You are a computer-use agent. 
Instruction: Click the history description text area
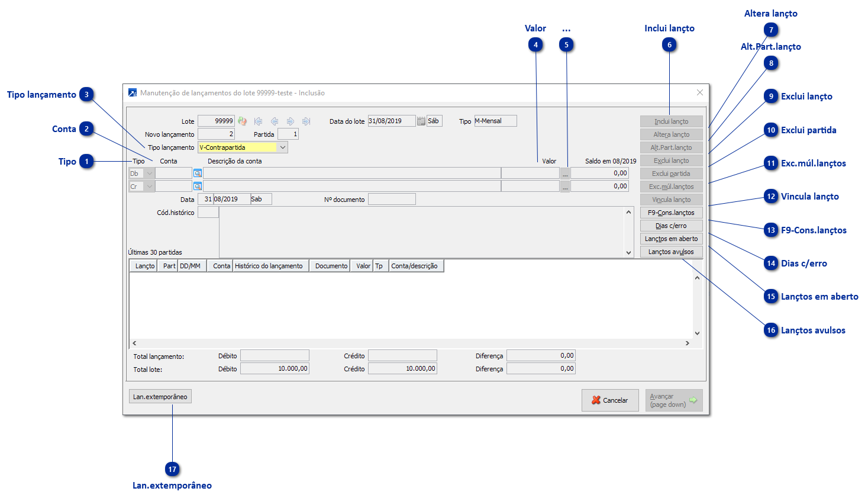(421, 232)
